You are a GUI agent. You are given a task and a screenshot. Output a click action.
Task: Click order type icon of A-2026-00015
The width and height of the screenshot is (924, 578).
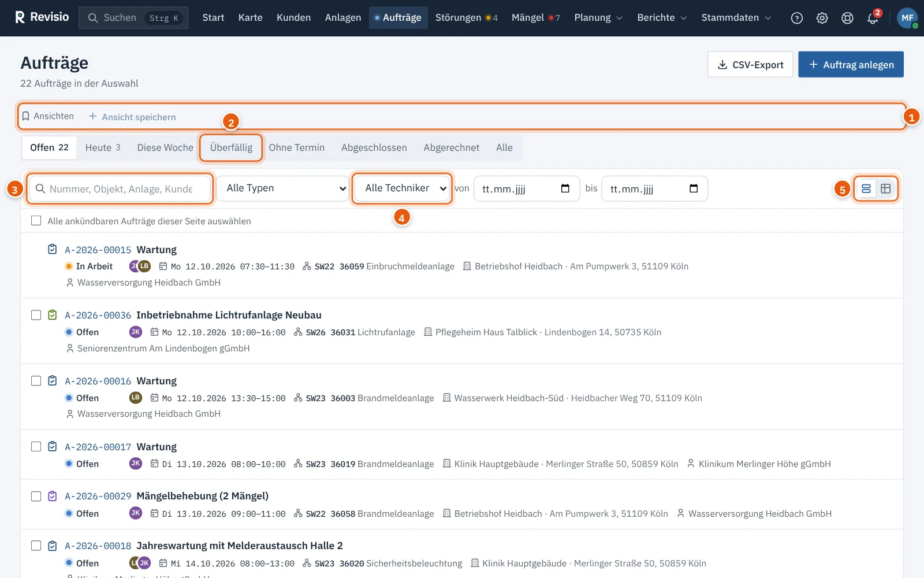[x=53, y=249]
